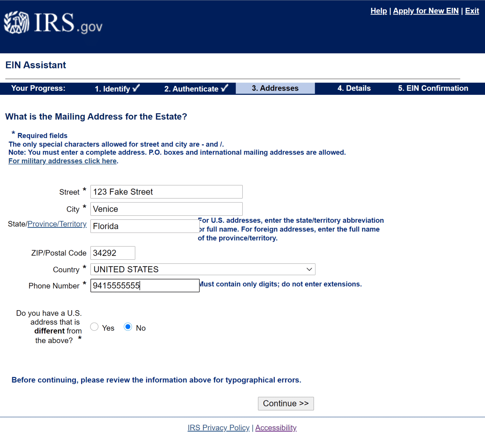Open the IRS Privacy Policy
485x448 pixels.
219,427
